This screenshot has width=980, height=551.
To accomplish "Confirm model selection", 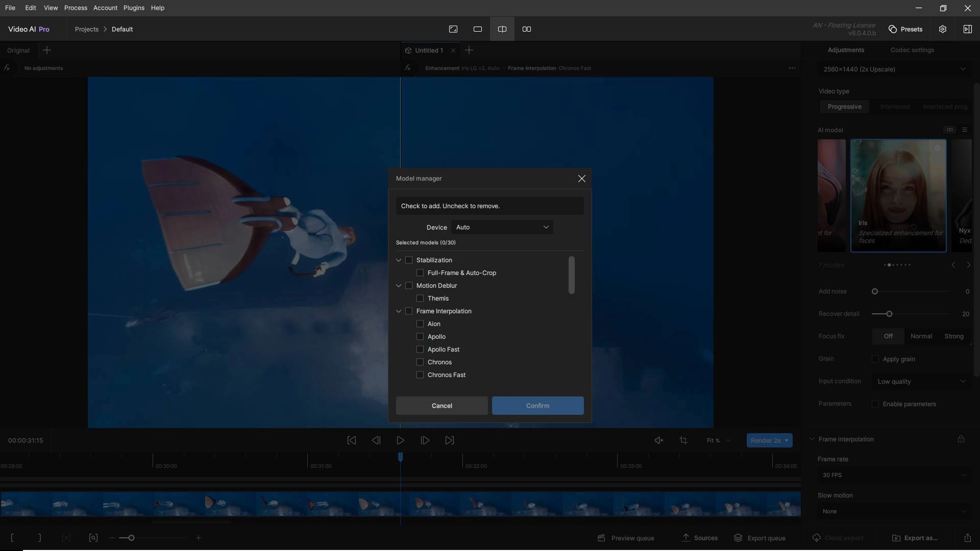I will 538,406.
